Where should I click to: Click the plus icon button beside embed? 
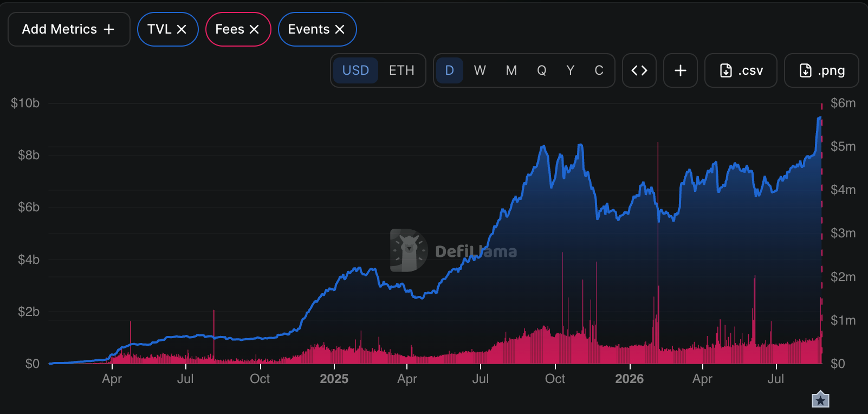(681, 70)
